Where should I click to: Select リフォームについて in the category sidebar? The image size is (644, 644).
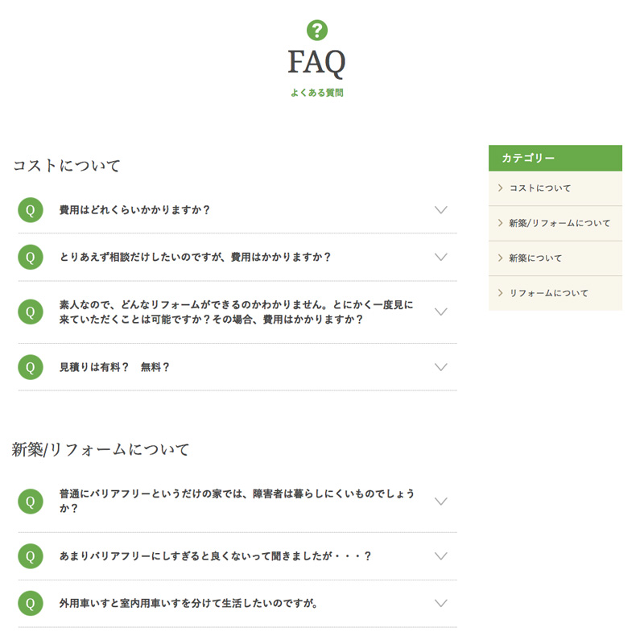tap(555, 293)
